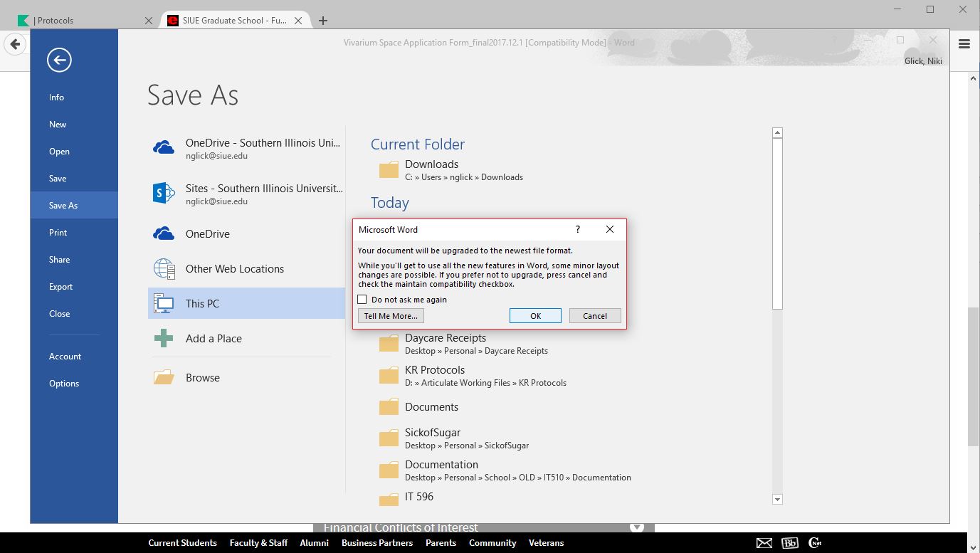Click the Tell Me More button
Image resolution: width=980 pixels, height=553 pixels.
click(x=391, y=316)
